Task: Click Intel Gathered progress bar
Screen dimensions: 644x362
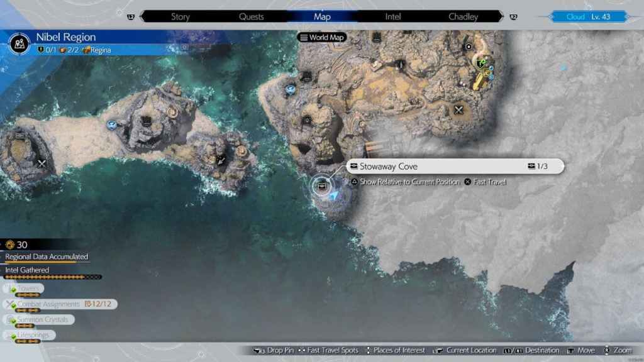Action: tap(53, 277)
